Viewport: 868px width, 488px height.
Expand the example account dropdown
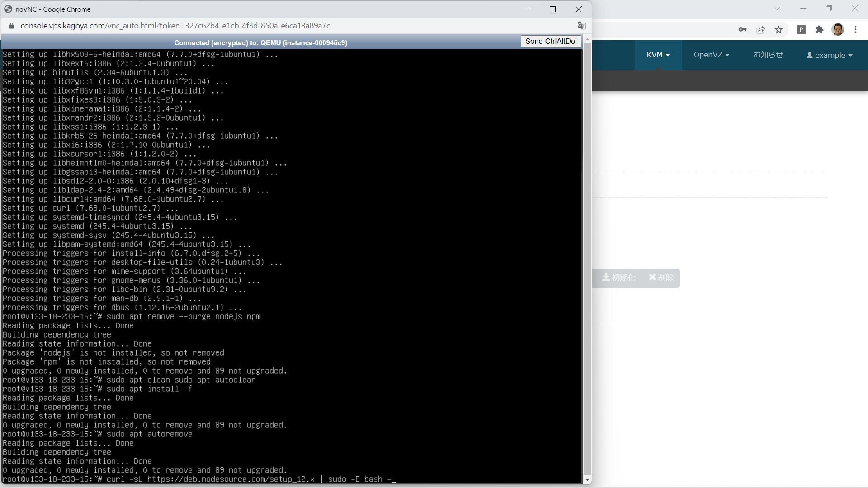830,55
